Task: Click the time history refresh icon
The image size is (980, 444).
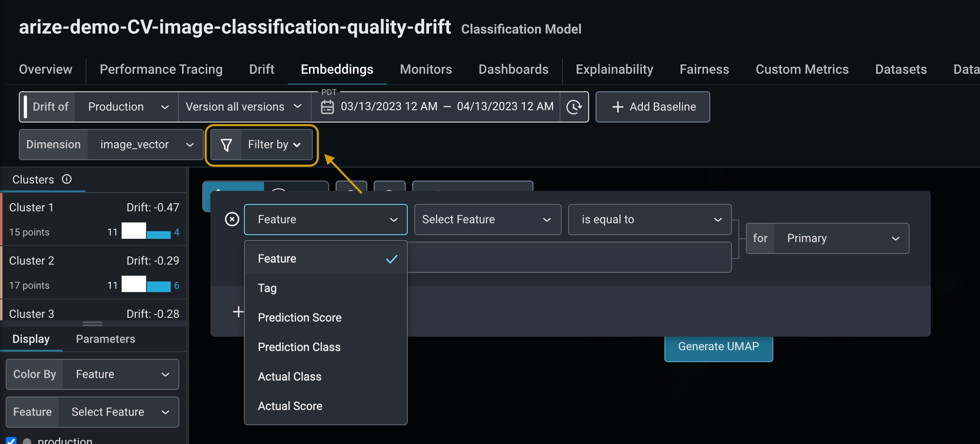Action: click(x=574, y=107)
